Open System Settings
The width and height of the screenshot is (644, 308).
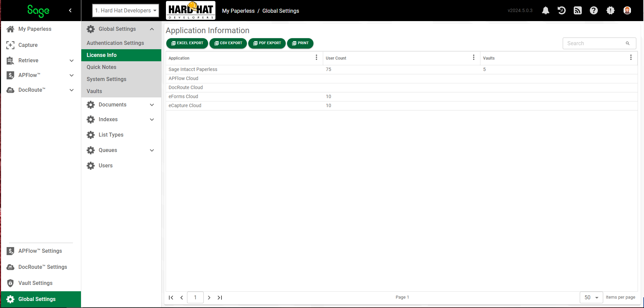pos(121,79)
